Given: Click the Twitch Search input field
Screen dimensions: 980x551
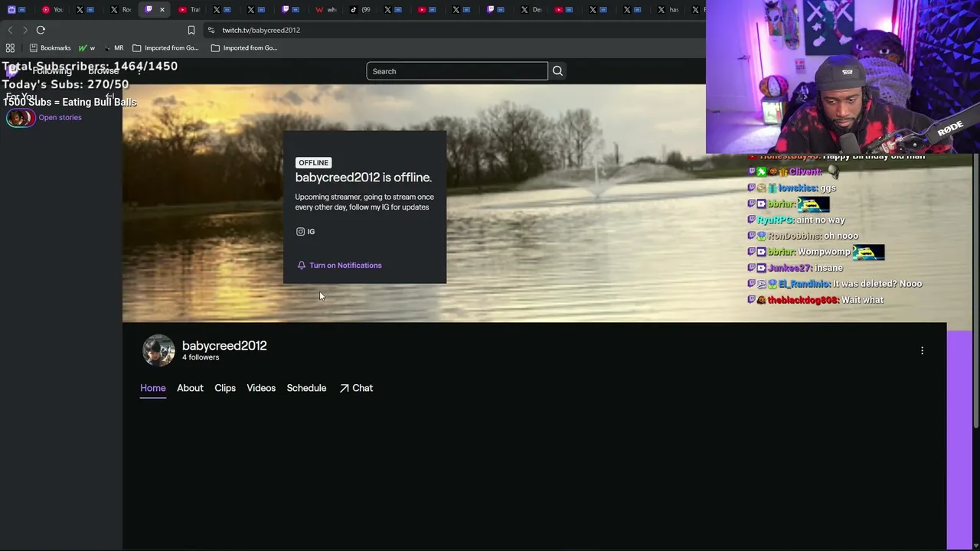Looking at the screenshot, I should tap(457, 71).
